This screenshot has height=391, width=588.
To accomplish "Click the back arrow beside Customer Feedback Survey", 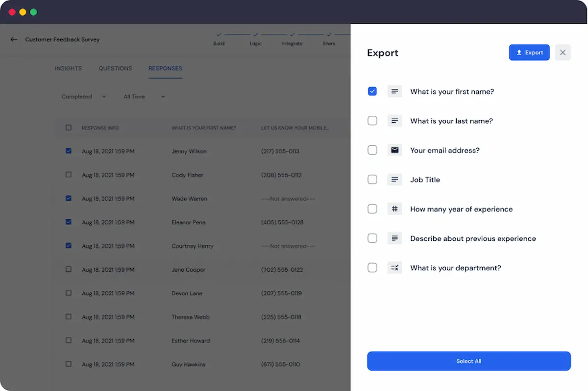I will click(14, 40).
